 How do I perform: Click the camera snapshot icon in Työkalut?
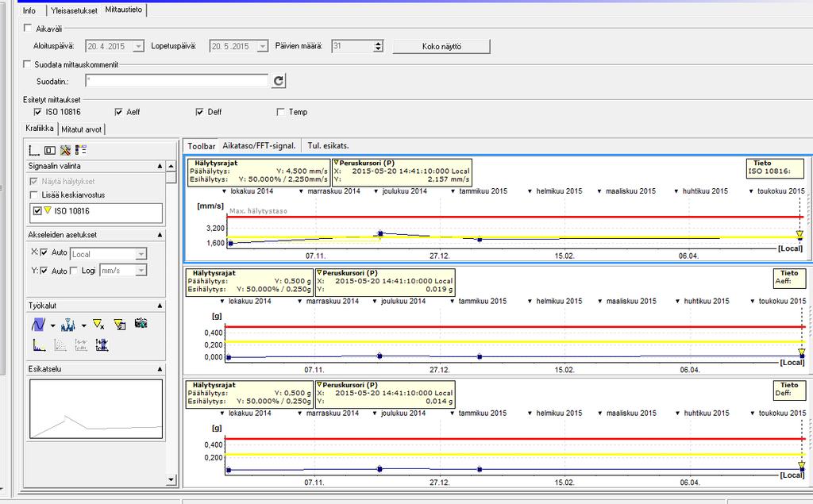[141, 323]
